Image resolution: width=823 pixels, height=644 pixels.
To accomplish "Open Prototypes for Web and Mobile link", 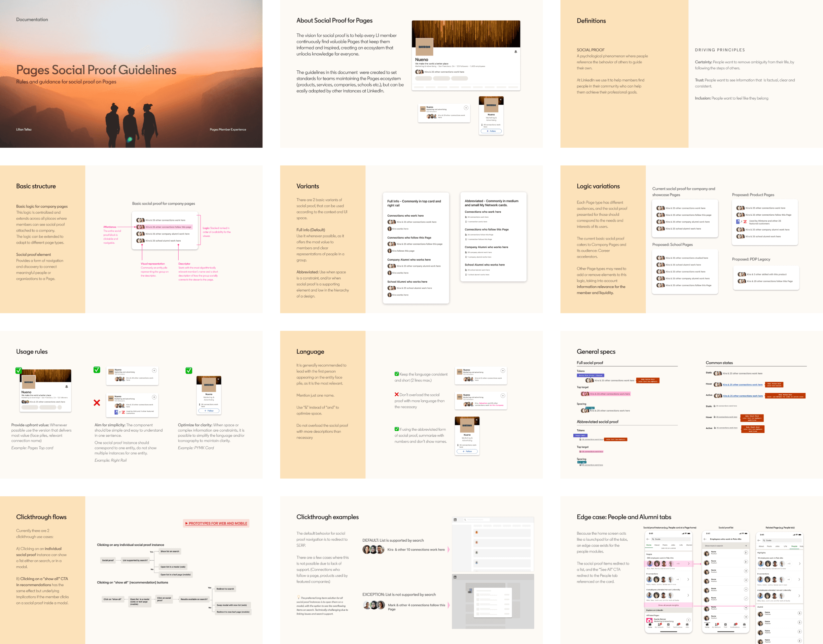I will coord(216,523).
